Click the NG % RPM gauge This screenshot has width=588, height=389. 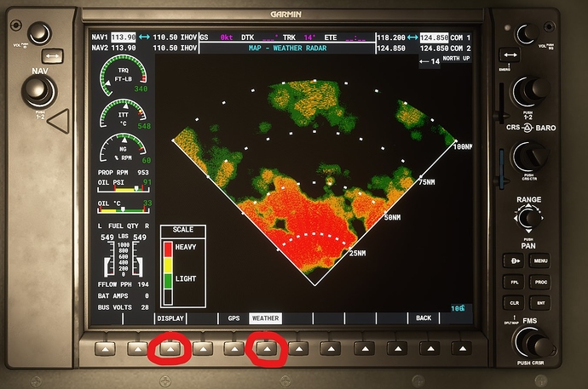point(123,149)
